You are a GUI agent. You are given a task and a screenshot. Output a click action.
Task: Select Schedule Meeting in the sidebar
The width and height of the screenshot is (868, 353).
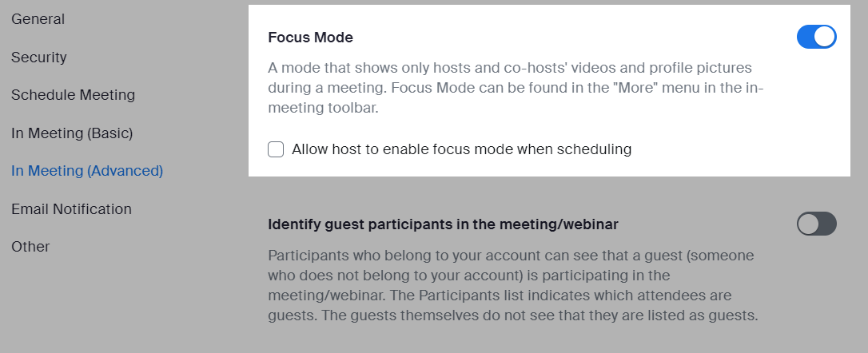click(x=73, y=95)
